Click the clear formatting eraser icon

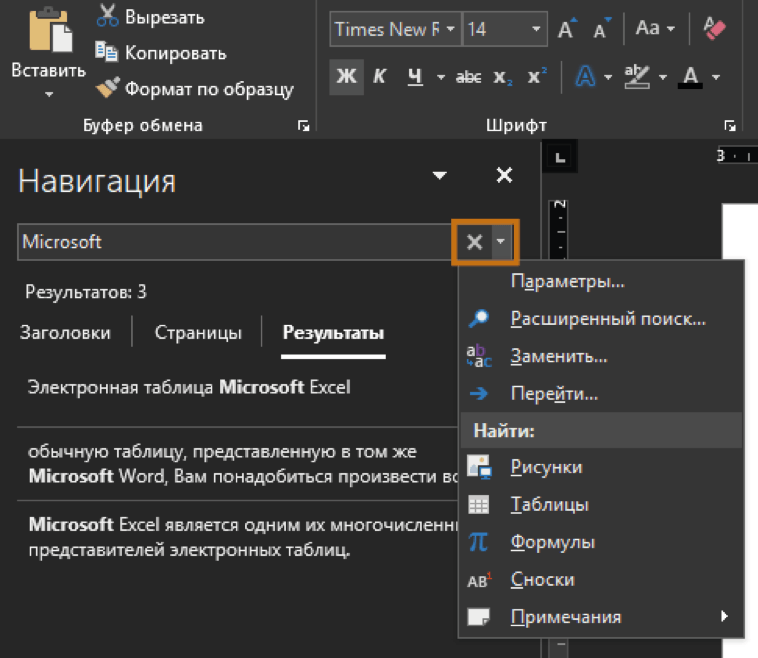tap(714, 28)
